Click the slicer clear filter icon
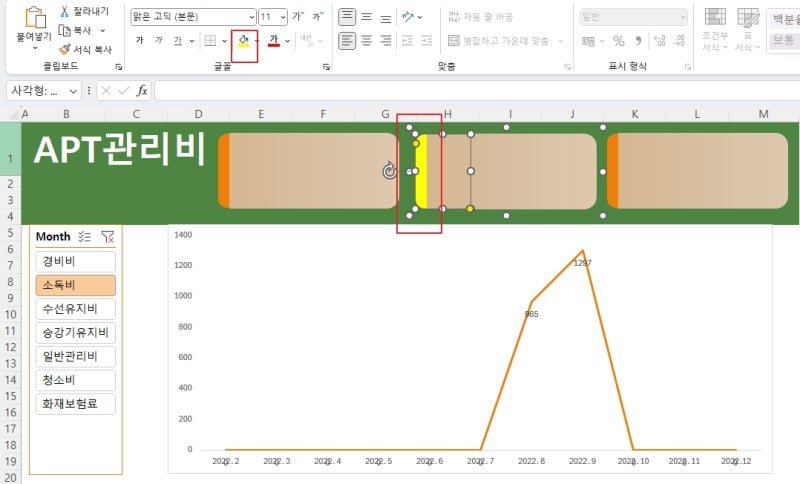Image resolution: width=800 pixels, height=484 pixels. [108, 237]
